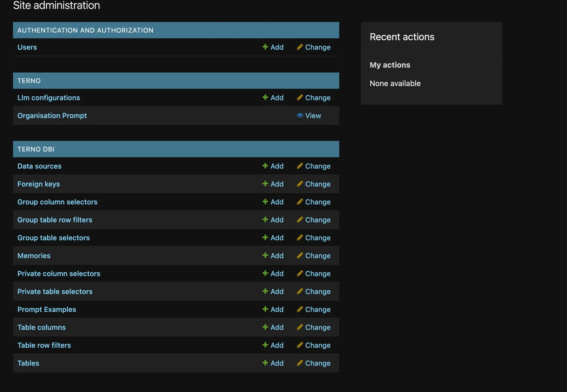Click the plus icon for Llm configurations

point(265,97)
